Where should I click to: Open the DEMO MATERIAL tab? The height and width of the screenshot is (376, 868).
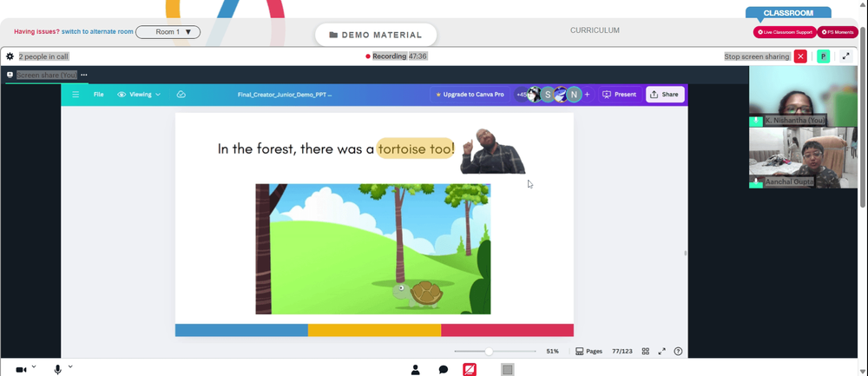click(x=376, y=35)
